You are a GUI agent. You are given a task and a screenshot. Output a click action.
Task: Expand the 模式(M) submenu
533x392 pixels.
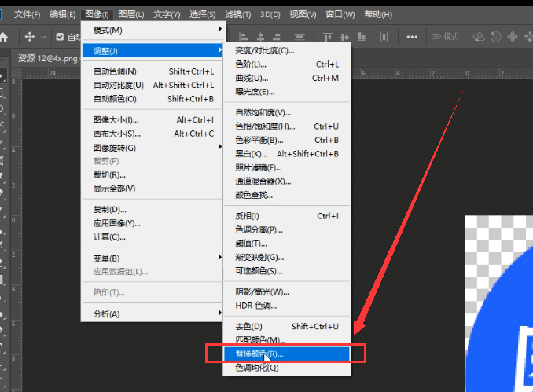pyautogui.click(x=153, y=30)
